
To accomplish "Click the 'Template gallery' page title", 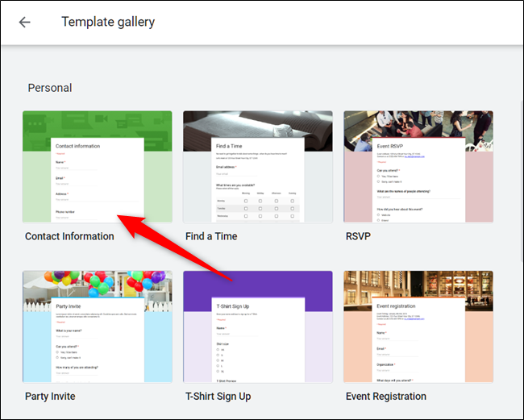I will click(x=108, y=22).
